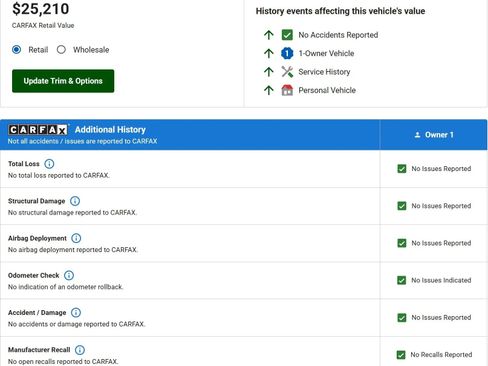Click 'History events affecting this vehicle's value' heading

(340, 11)
